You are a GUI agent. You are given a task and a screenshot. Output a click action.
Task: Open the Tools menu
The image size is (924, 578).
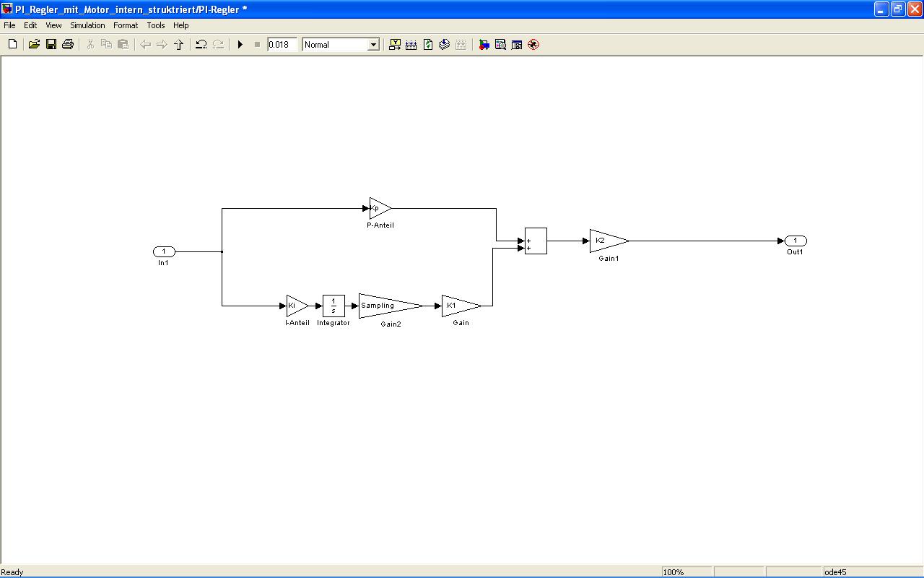156,25
